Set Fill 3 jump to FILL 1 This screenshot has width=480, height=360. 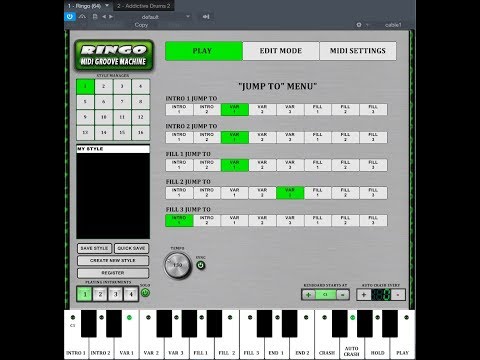(x=318, y=220)
